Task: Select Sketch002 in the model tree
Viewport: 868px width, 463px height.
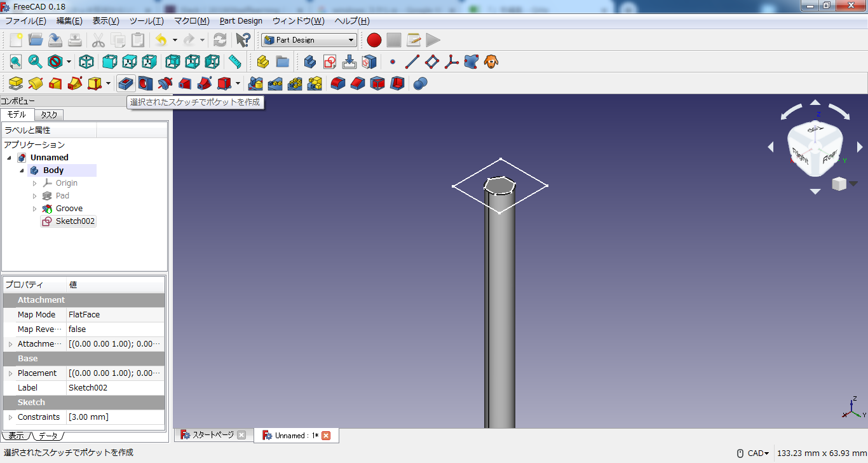Action: [x=75, y=221]
